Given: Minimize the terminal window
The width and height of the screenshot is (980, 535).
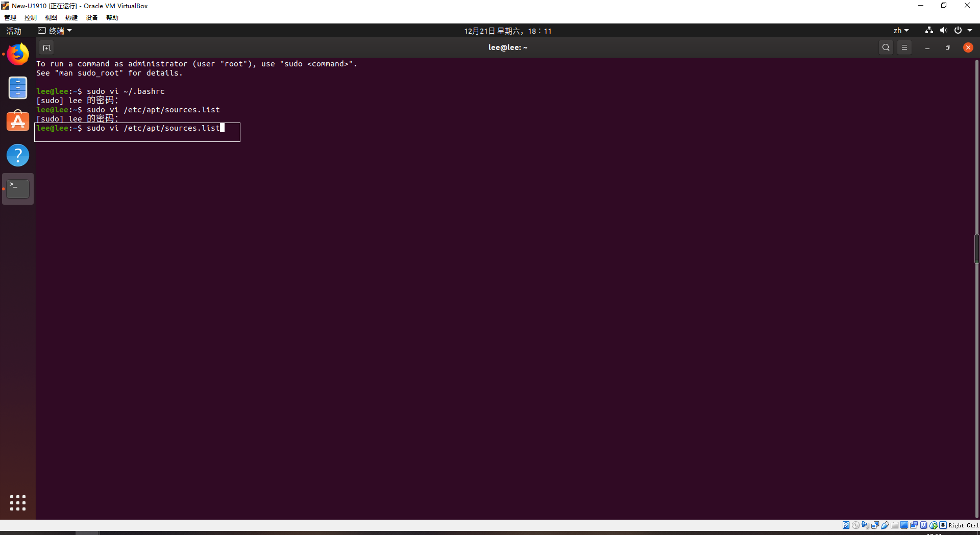Looking at the screenshot, I should 927,47.
